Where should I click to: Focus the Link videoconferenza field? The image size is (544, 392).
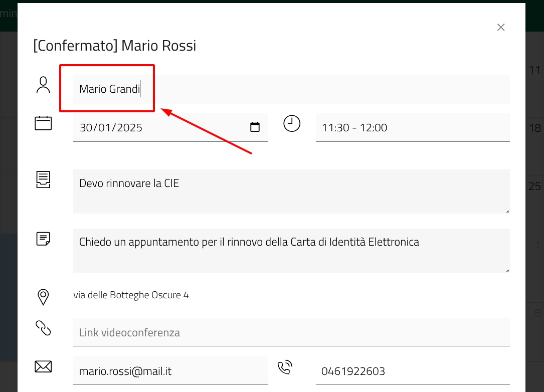coord(291,332)
